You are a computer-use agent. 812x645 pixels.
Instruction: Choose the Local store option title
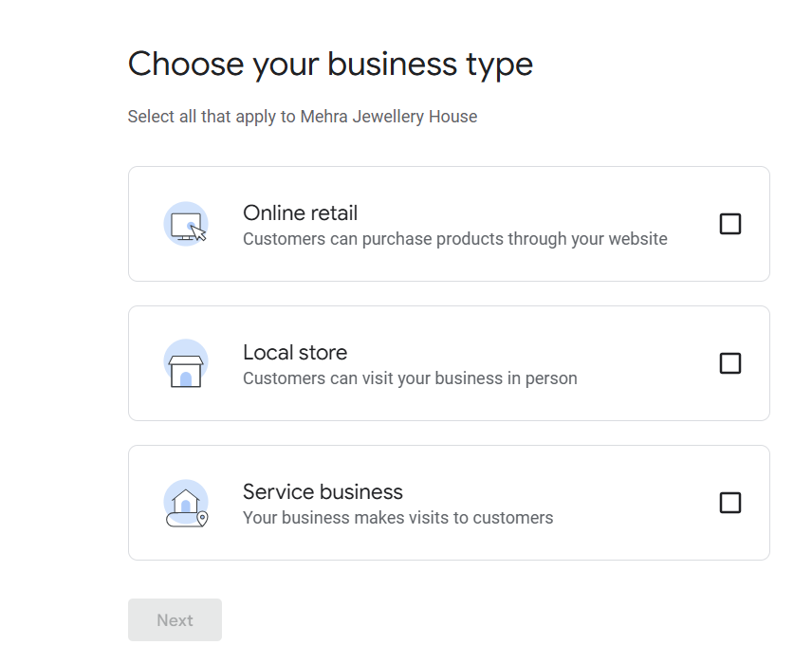(295, 353)
